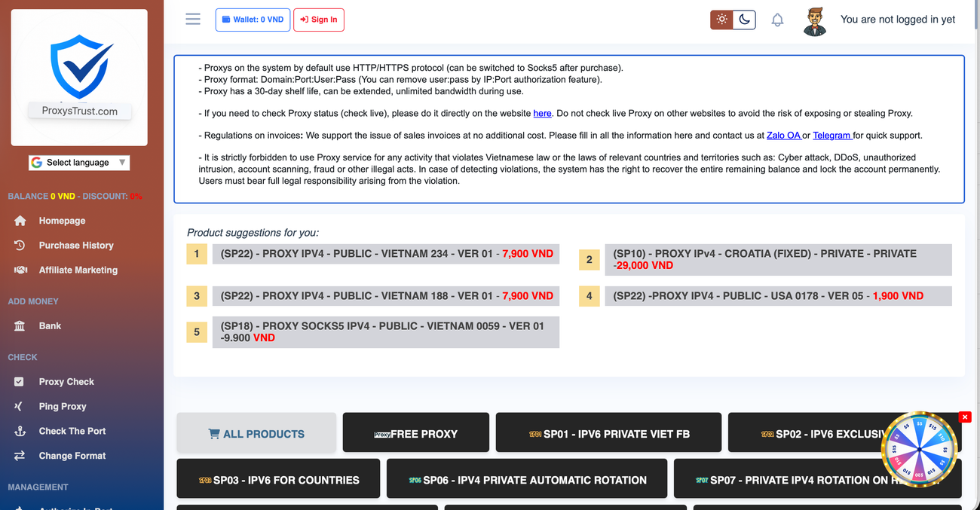Click the Wallet: 0 VND button
This screenshot has height=510, width=980.
click(253, 20)
